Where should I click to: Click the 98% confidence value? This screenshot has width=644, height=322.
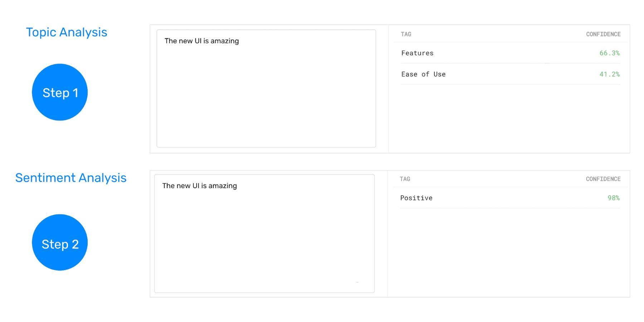[x=613, y=198]
